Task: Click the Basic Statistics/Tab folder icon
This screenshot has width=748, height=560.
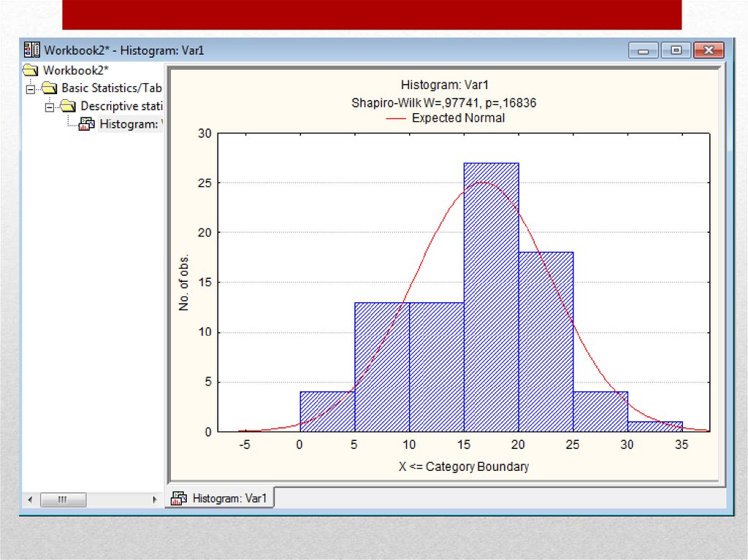Action: pyautogui.click(x=50, y=88)
